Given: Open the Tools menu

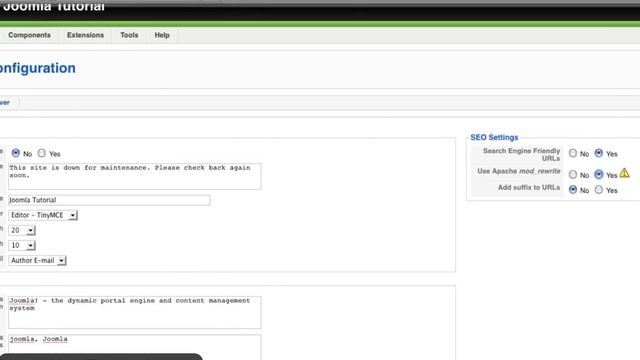Looking at the screenshot, I should [129, 35].
